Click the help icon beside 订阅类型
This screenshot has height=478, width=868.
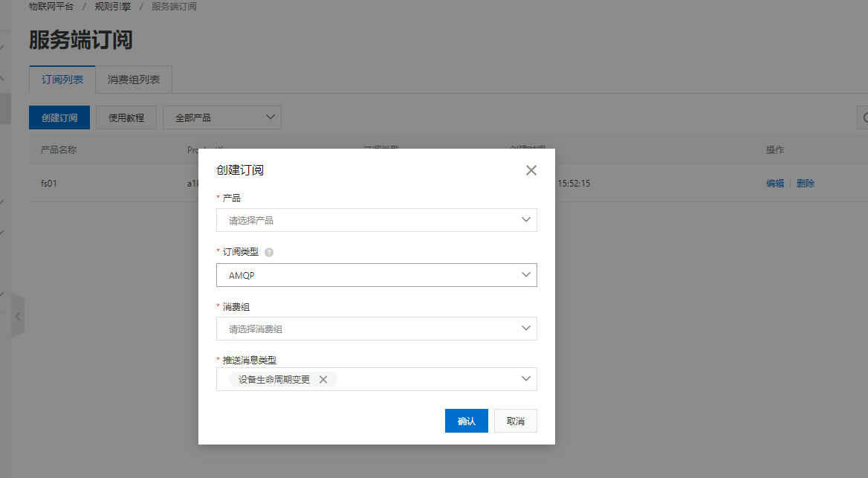point(269,253)
